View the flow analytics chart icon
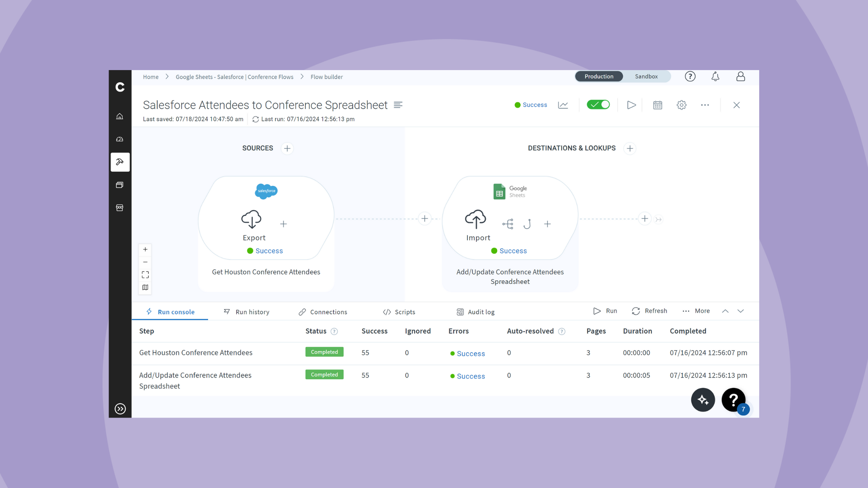 pos(563,105)
